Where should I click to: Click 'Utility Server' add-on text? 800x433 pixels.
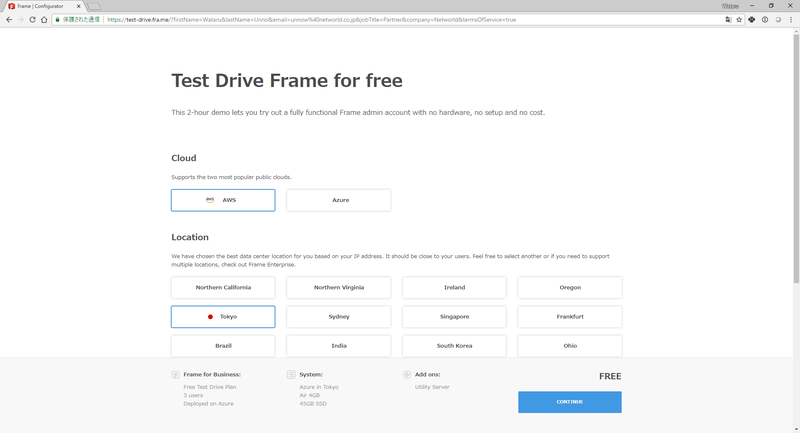click(x=432, y=387)
